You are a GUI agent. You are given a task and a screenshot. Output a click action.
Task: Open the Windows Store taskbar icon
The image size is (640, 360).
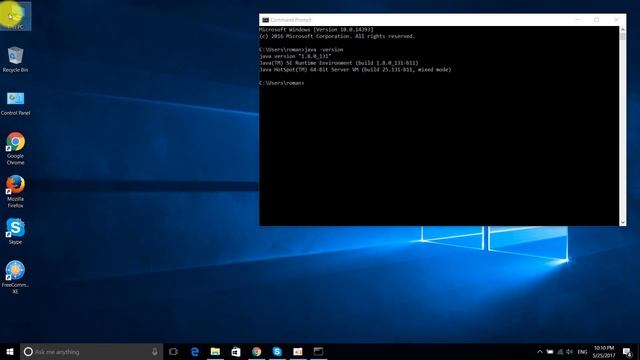click(236, 351)
